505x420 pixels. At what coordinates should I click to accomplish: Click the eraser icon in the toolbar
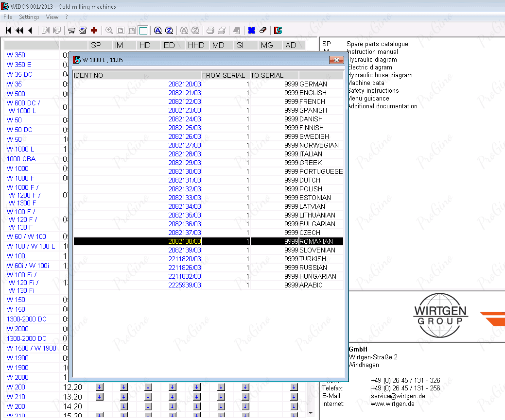[x=263, y=31]
